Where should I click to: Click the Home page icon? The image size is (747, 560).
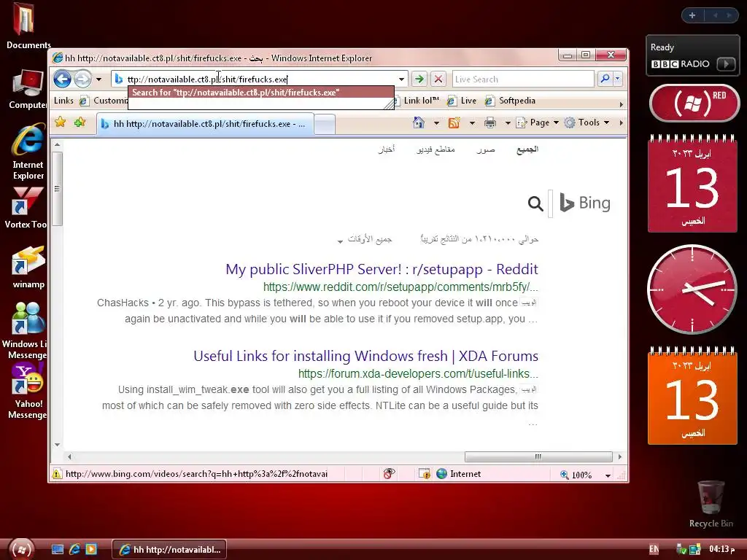pyautogui.click(x=419, y=122)
